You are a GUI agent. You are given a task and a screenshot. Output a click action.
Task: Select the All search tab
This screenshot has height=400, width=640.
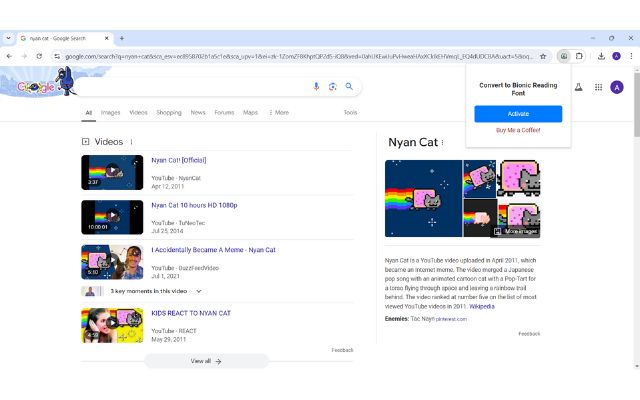pyautogui.click(x=89, y=113)
